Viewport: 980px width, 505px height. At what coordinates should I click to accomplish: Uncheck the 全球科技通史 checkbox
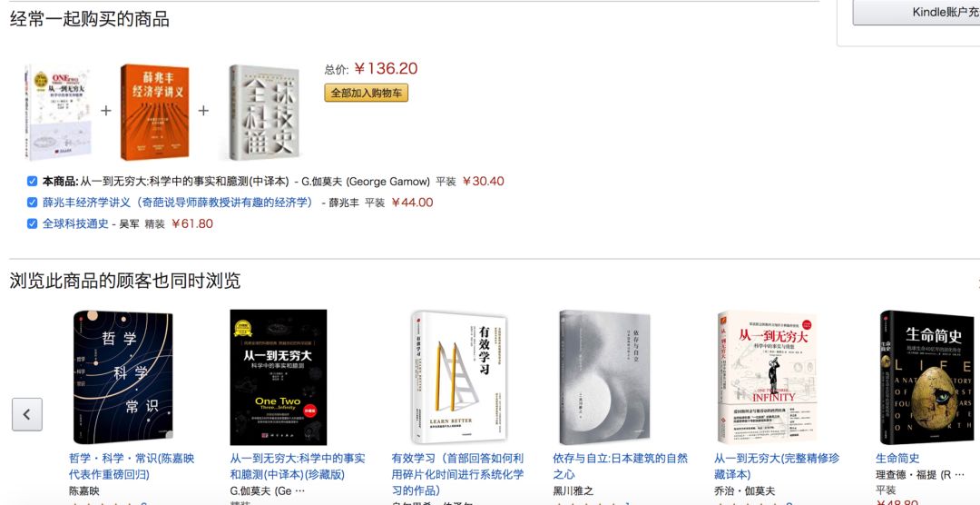tap(33, 224)
